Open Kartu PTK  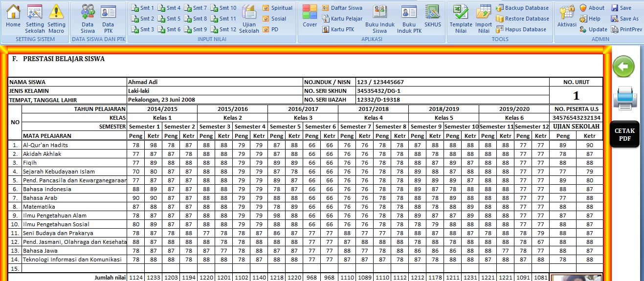tap(338, 29)
